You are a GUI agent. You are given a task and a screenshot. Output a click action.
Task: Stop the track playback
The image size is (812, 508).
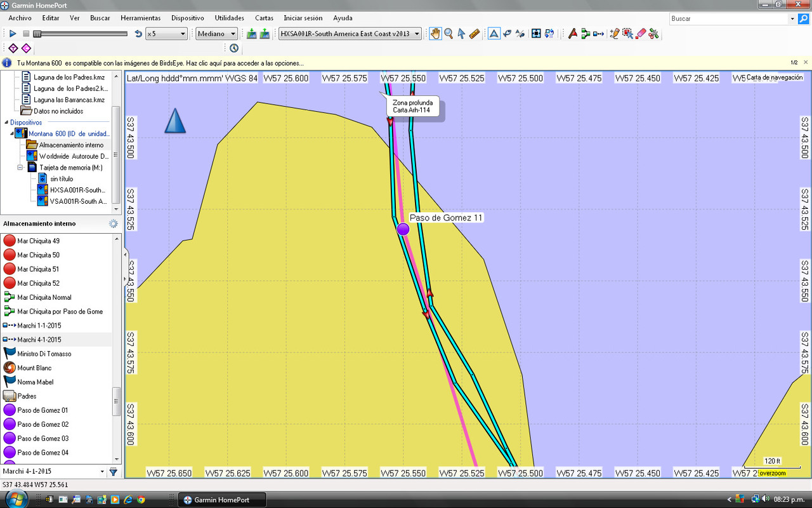pyautogui.click(x=26, y=34)
